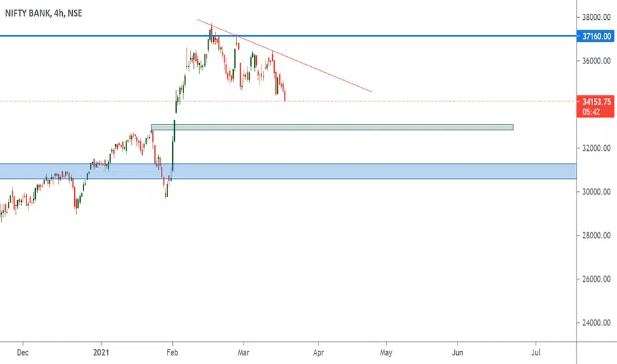Click the NIFTY BANK, 4h, NSE chart title

click(43, 13)
